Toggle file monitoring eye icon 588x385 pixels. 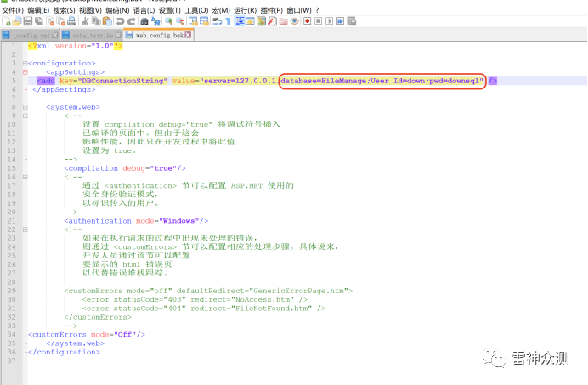click(x=294, y=21)
